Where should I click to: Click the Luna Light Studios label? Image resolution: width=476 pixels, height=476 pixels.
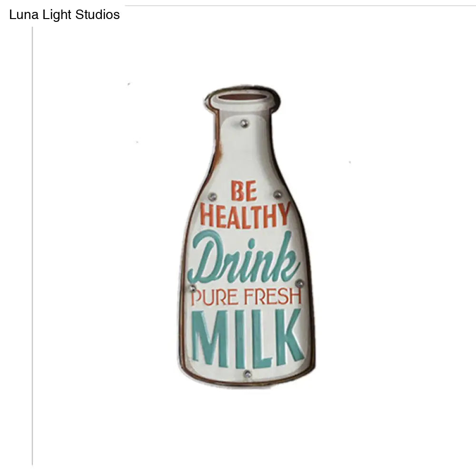64,15
